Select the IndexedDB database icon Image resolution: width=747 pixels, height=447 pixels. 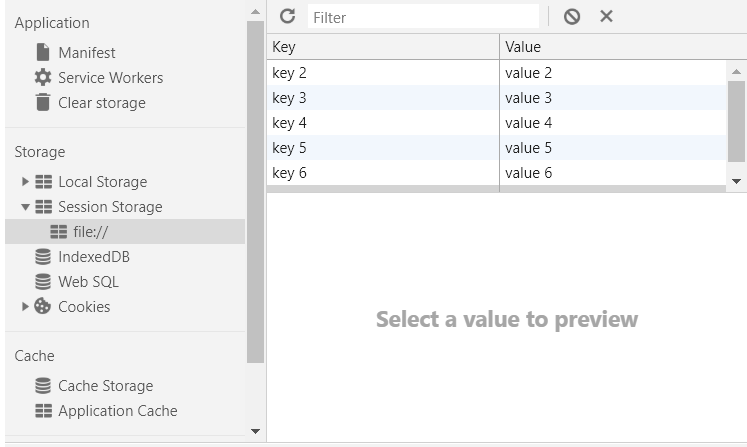click(x=43, y=256)
